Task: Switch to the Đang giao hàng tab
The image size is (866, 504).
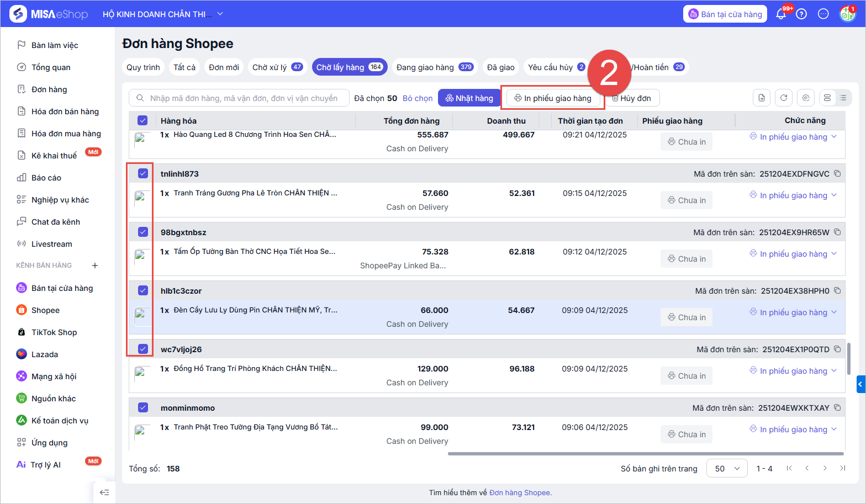Action: point(434,67)
